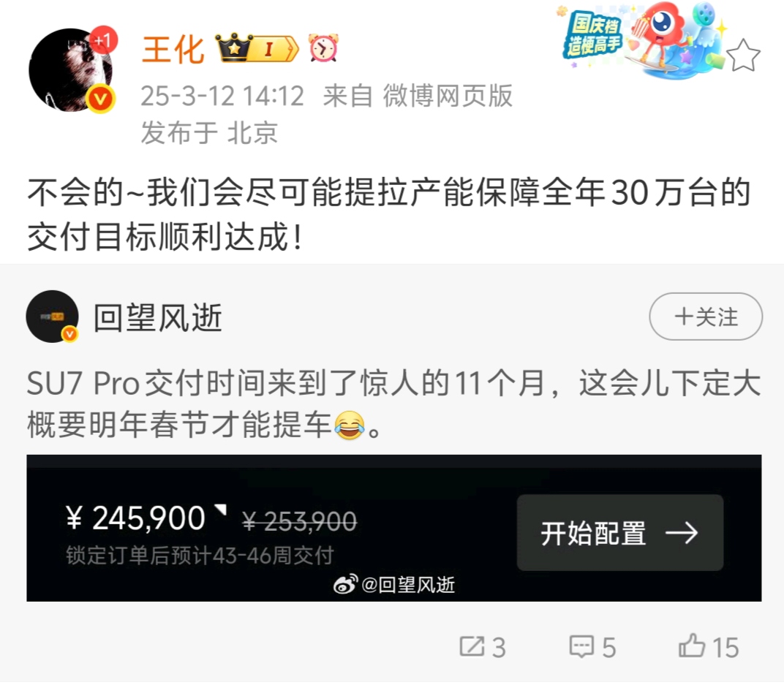Open 回望风逝's avatar

52,317
